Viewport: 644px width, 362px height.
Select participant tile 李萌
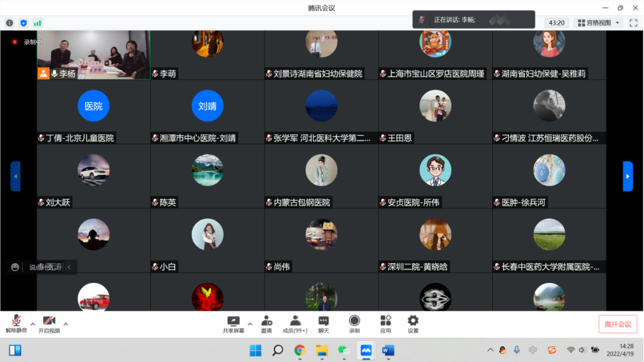[x=207, y=55]
